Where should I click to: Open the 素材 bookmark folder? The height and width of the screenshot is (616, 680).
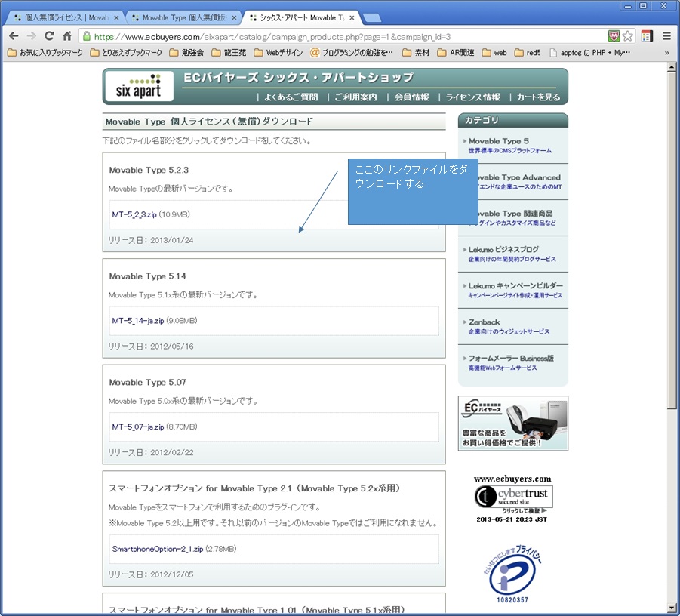[416, 53]
